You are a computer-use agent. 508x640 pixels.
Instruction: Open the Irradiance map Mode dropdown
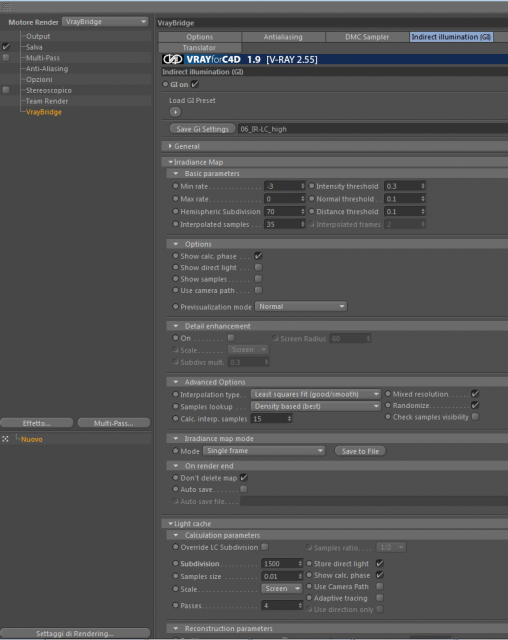coord(264,451)
